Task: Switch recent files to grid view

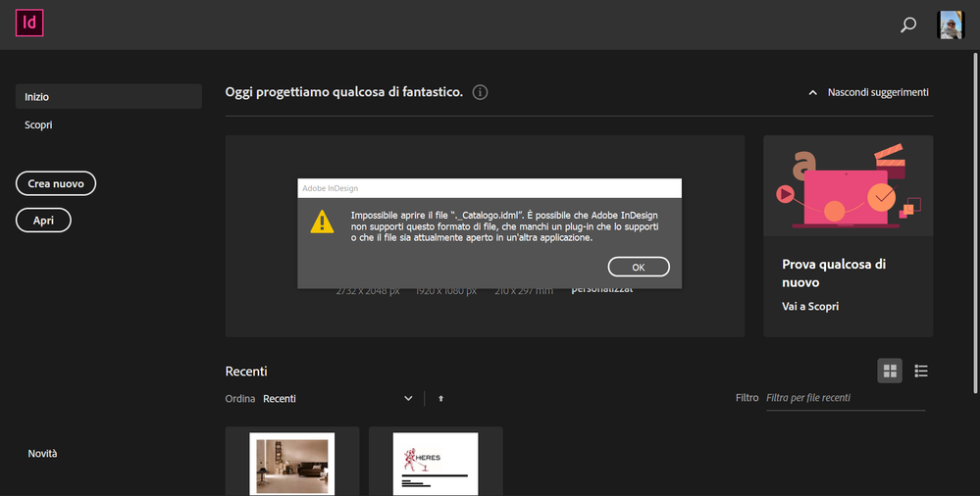Action: [x=890, y=372]
